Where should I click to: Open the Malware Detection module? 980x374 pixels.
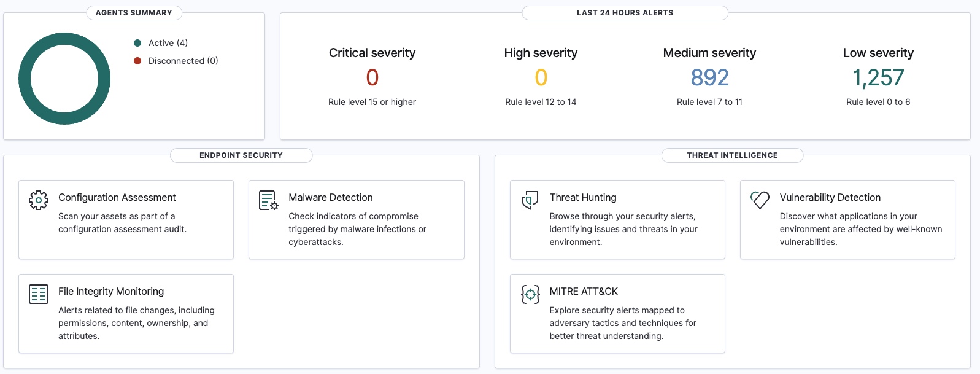pyautogui.click(x=331, y=197)
